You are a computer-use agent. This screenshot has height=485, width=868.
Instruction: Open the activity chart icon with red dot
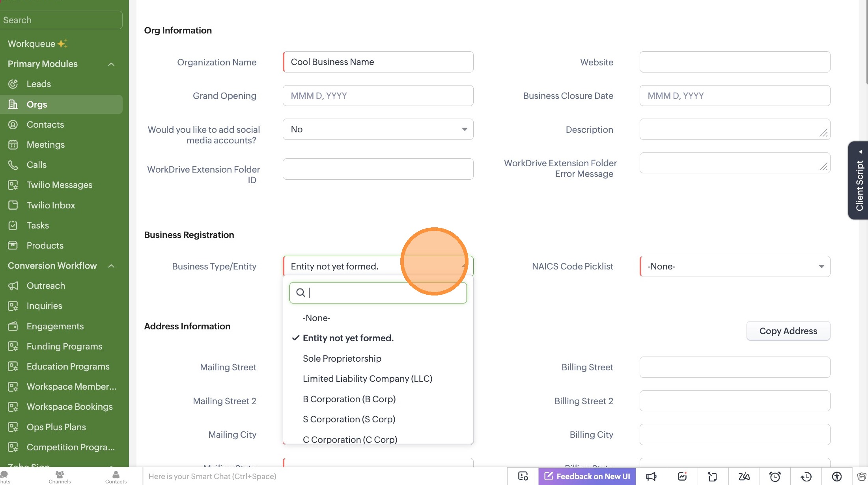[682, 476]
